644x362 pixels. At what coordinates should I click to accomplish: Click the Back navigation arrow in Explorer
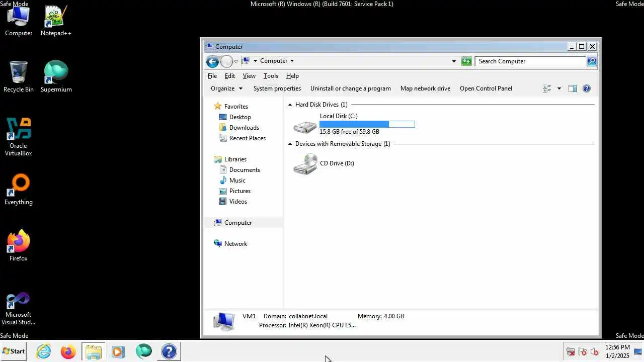tap(212, 61)
